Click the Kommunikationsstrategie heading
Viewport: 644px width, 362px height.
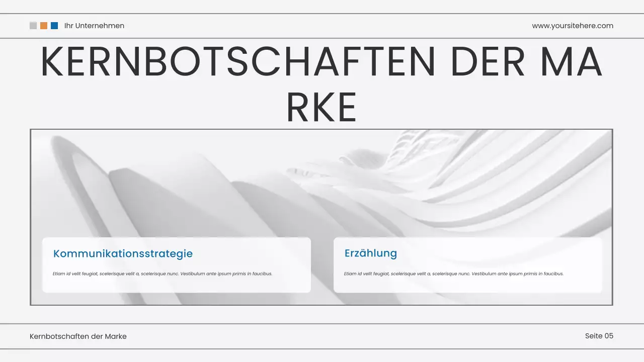122,253
